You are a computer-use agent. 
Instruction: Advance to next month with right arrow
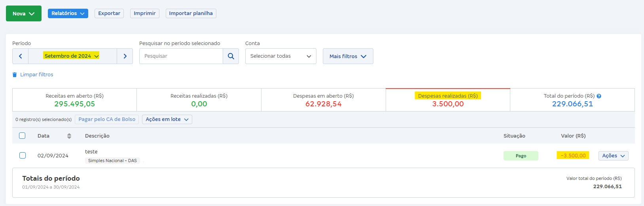125,56
